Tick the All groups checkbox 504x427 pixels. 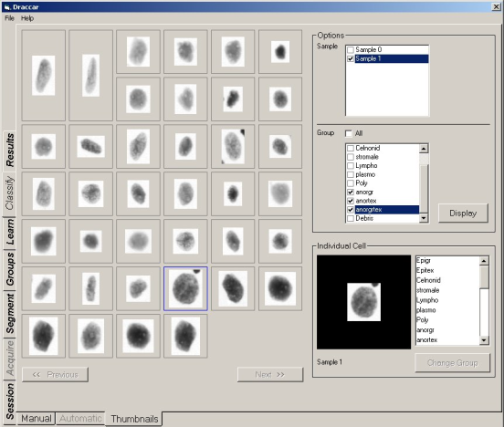tap(349, 133)
